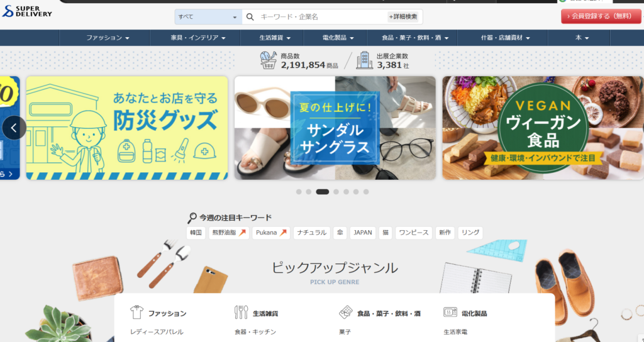The width and height of the screenshot is (644, 342).
Task: Expand the 家具・インテリア nav menu
Action: [198, 38]
